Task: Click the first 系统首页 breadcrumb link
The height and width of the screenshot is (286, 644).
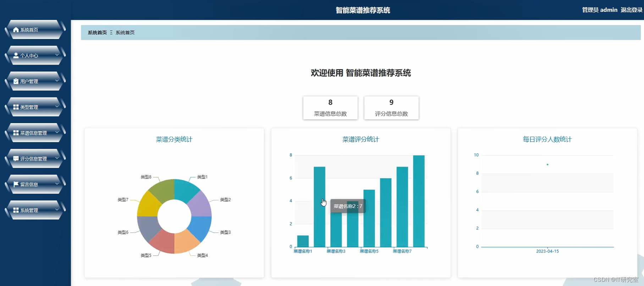Action: click(97, 33)
